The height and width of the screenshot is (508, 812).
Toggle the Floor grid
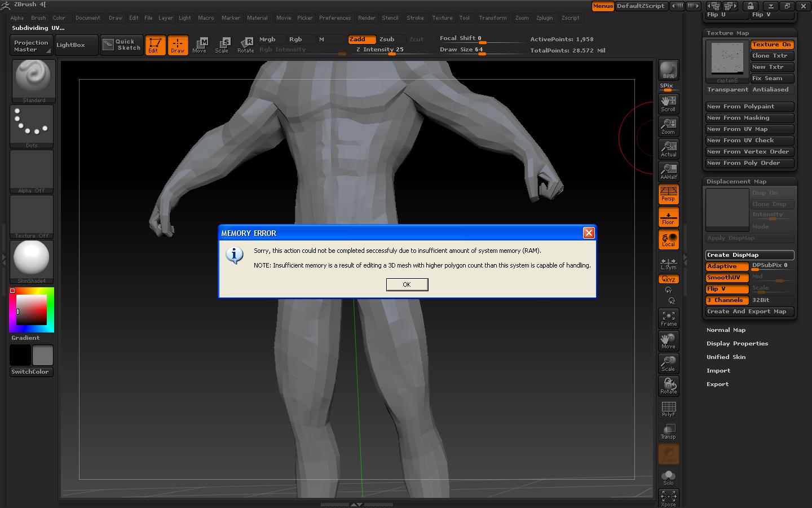pos(668,217)
